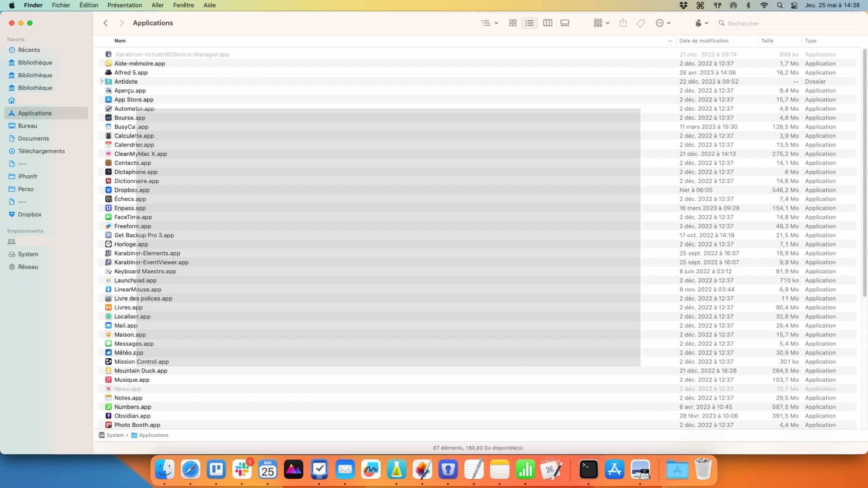This screenshot has width=868, height=488.
Task: Click Applications in the path bar
Action: click(x=153, y=435)
